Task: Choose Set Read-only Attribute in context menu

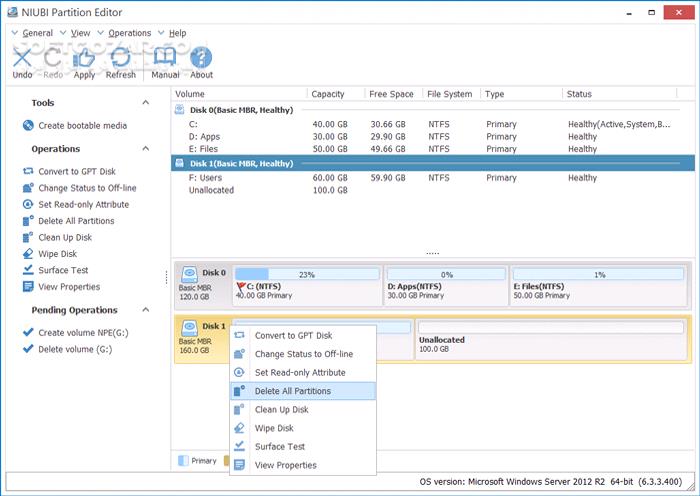Action: (x=303, y=372)
